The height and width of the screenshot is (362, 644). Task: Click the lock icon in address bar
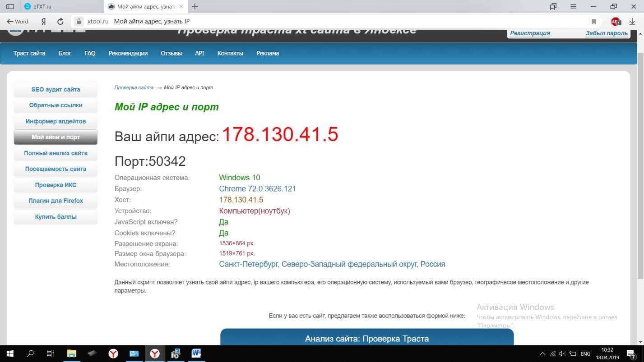[x=79, y=21]
